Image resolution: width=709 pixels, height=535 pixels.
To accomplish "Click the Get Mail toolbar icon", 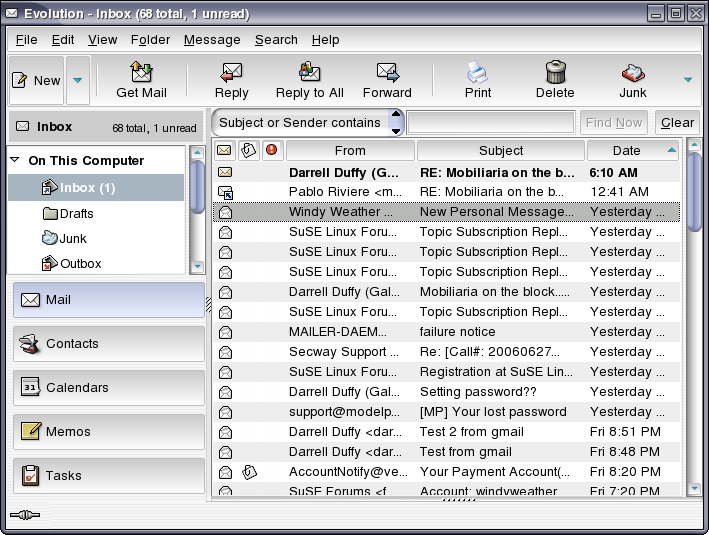I will 141,73.
